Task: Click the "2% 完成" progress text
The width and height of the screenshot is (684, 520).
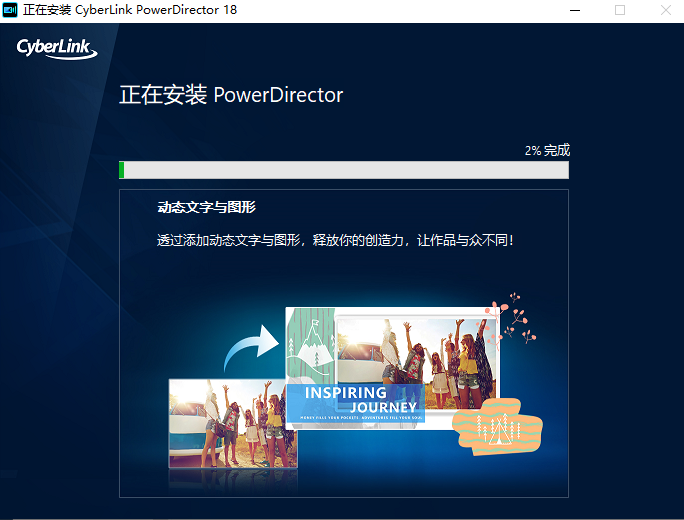Action: coord(547,151)
